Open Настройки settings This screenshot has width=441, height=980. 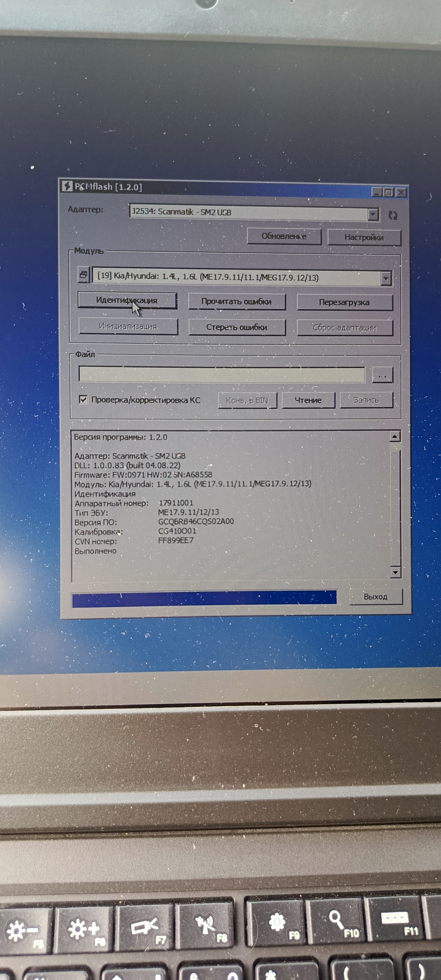click(x=364, y=237)
